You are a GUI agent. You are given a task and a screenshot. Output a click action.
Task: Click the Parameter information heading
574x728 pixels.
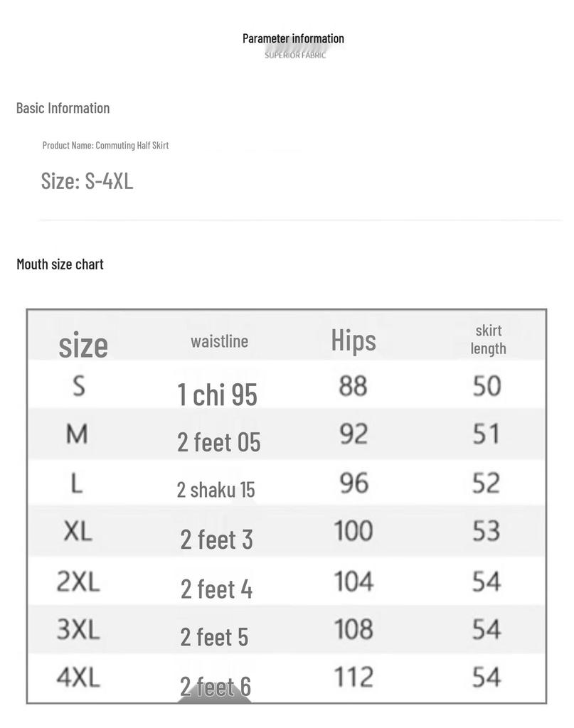pos(293,38)
